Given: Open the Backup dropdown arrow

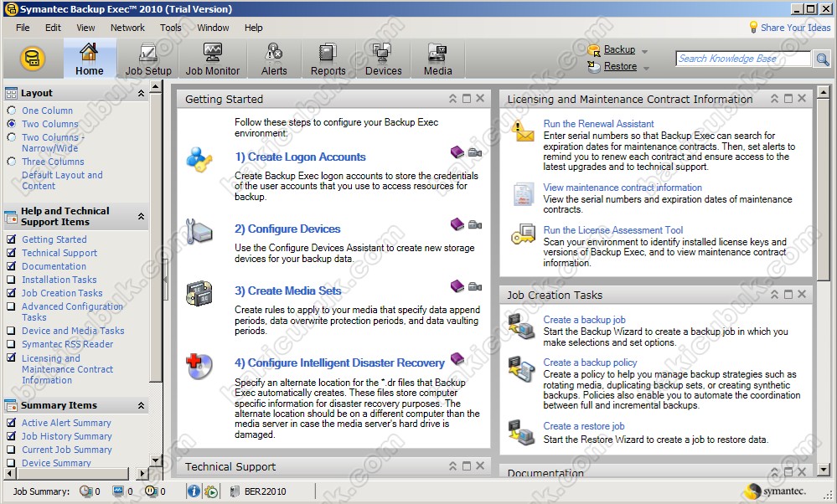Looking at the screenshot, I should [645, 52].
